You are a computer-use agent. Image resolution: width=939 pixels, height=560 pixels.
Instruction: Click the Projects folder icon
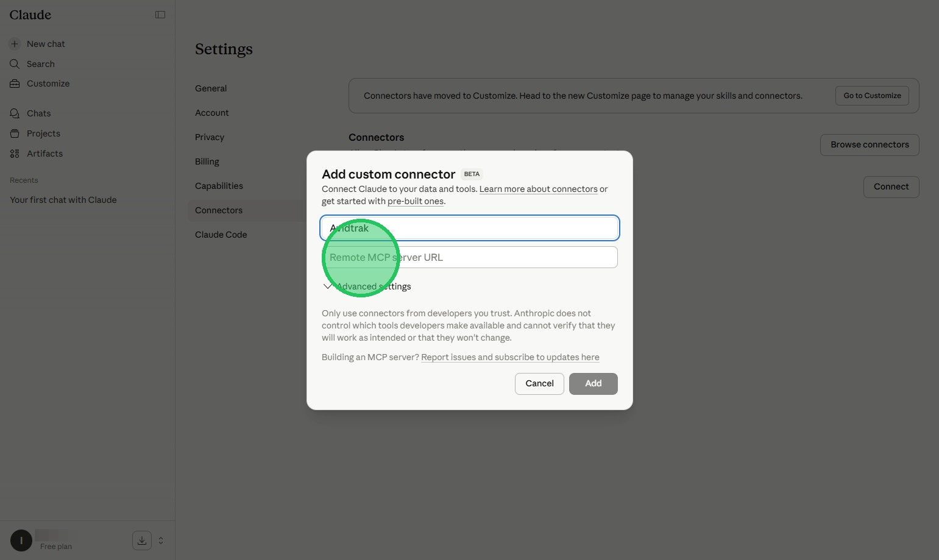(15, 133)
